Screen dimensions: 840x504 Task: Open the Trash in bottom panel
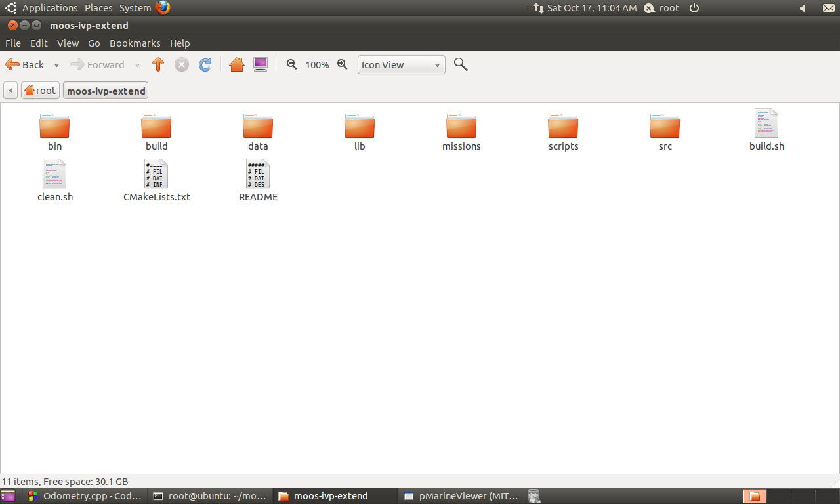pos(534,496)
